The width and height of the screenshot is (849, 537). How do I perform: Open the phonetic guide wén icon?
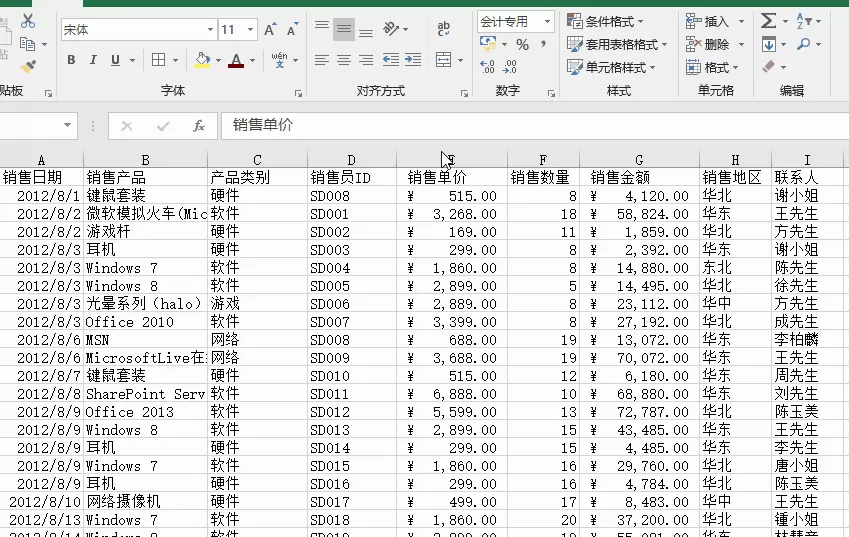(279, 60)
